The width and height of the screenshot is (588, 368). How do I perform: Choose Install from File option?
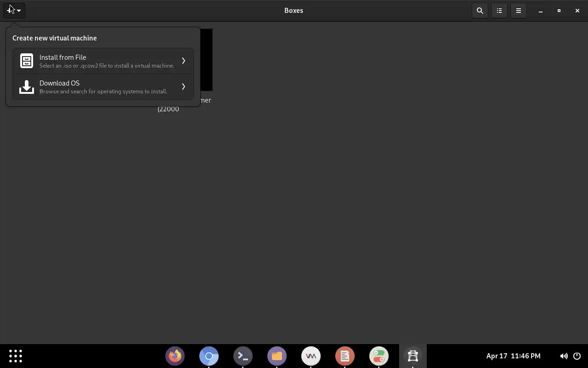(x=103, y=61)
